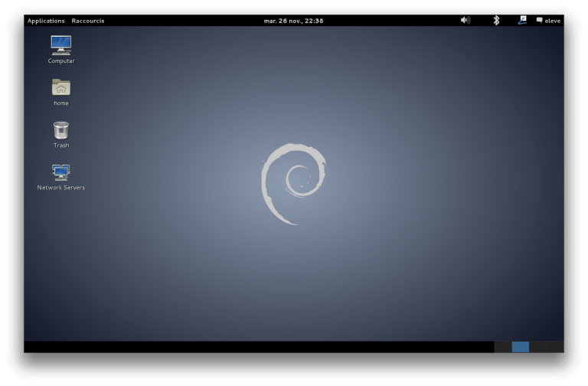
Task: Click the highlighted blue active workspace
Action: click(521, 347)
